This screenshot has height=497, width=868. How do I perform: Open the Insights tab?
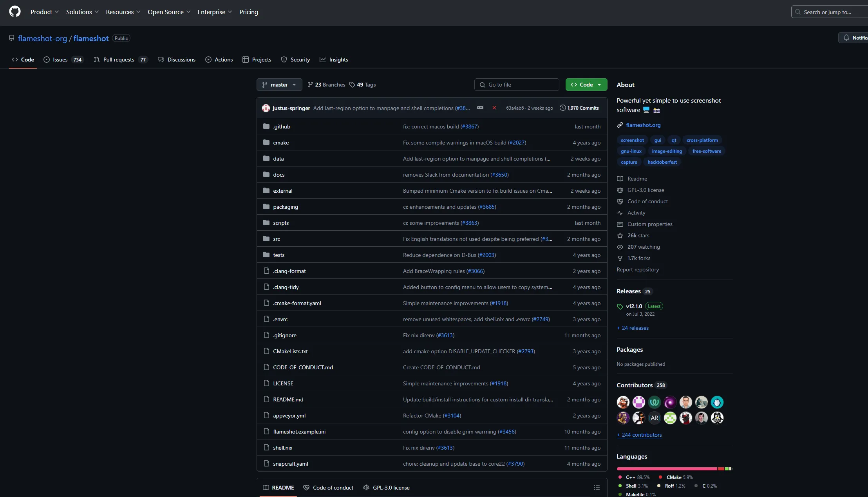click(x=334, y=60)
